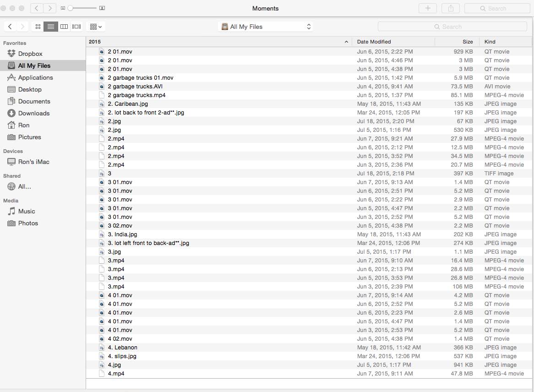534x392 pixels.
Task: Sort by Date Modified column
Action: (393, 42)
